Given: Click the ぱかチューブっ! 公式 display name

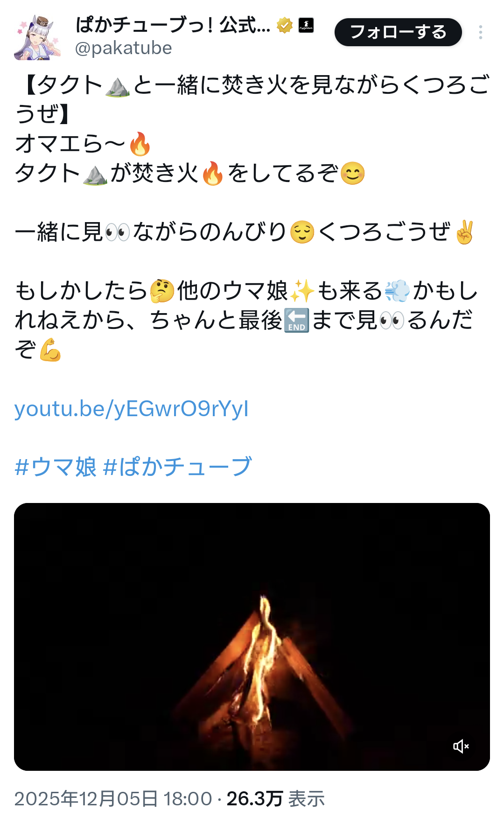Looking at the screenshot, I should tap(173, 25).
